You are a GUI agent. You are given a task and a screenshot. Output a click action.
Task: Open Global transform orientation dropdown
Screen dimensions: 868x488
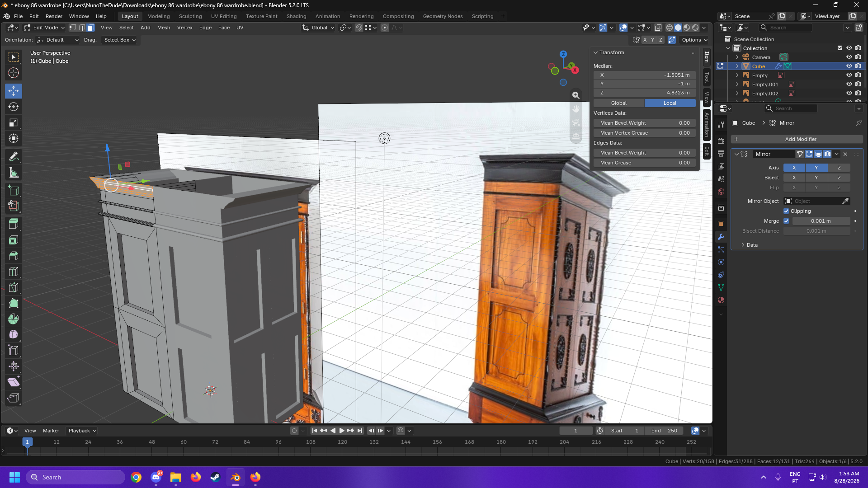318,28
